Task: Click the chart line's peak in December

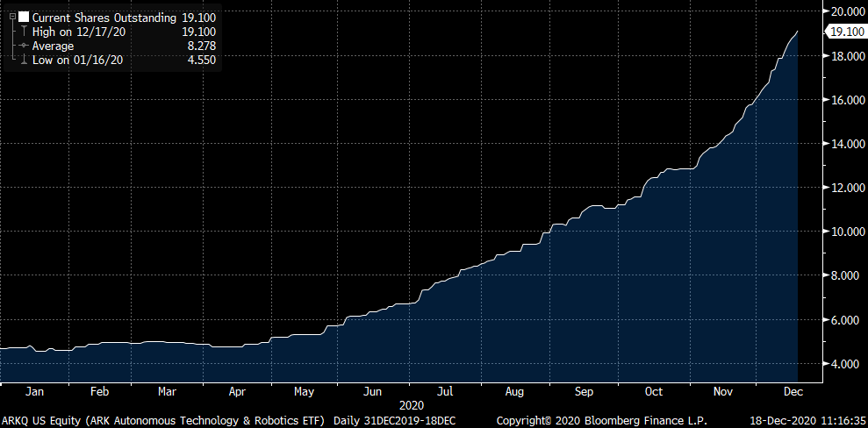Action: pyautogui.click(x=797, y=32)
